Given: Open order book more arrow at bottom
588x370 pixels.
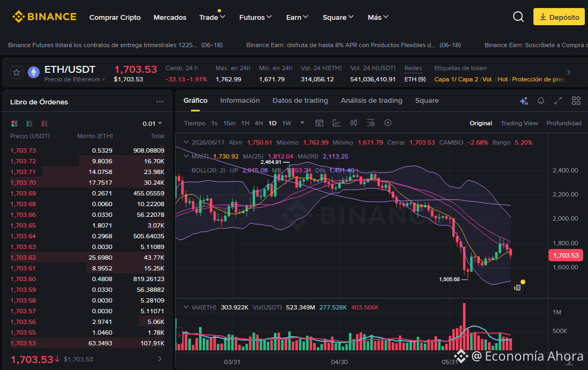Looking at the screenshot, I should [x=160, y=359].
